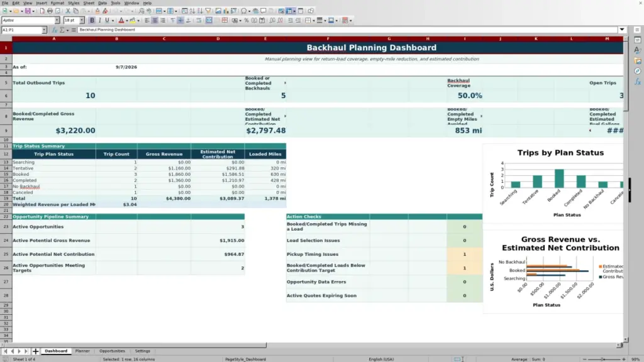Viewport: 644px width, 362px height.
Task: Click Align top vertical icon
Action: pos(173,20)
